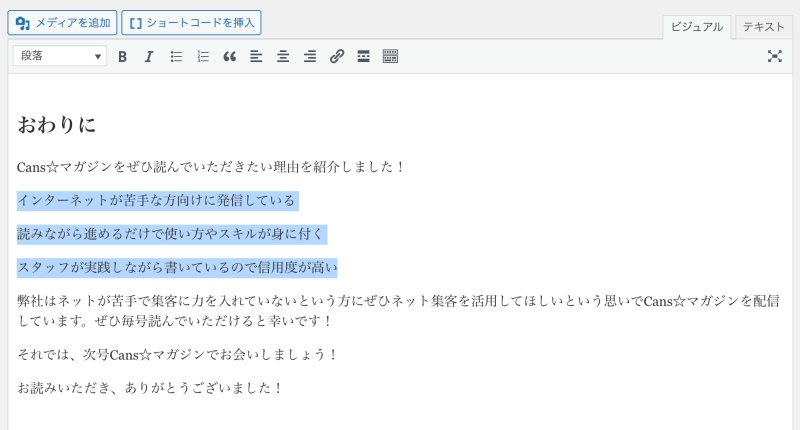Insert a bulleted list

176,57
